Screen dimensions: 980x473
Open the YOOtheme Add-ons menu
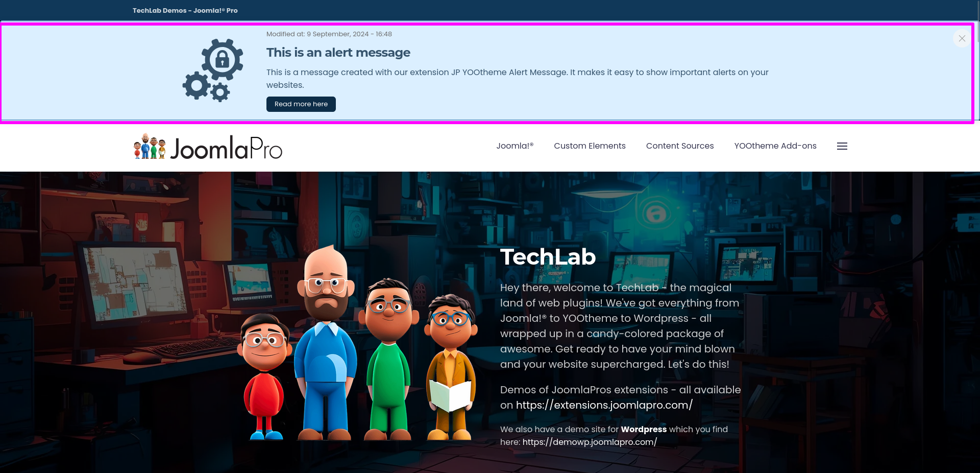pyautogui.click(x=775, y=146)
